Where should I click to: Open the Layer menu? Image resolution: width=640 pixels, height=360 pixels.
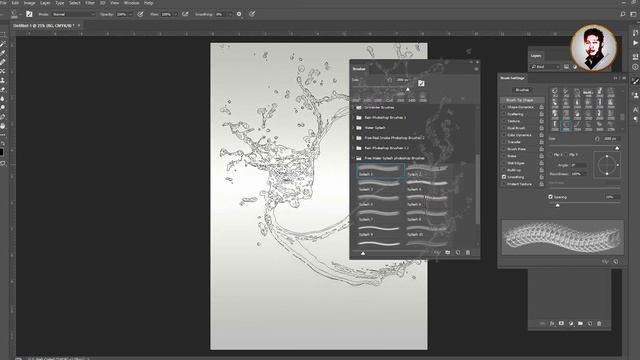point(45,2)
